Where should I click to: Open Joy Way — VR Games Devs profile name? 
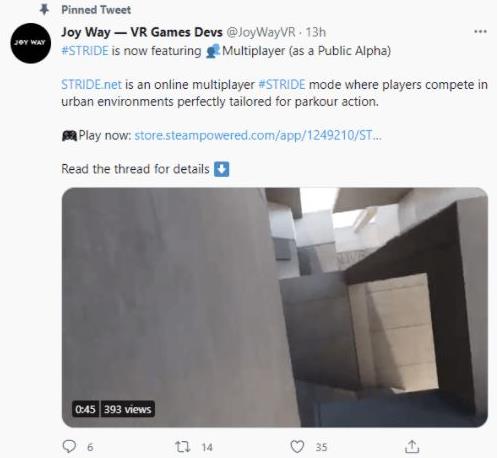tap(142, 32)
